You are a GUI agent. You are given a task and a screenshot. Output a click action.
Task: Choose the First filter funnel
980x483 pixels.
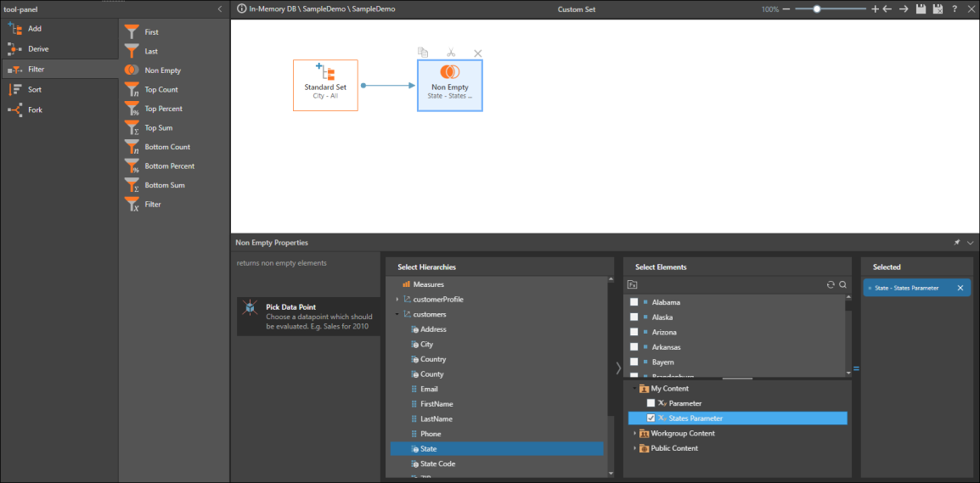(x=141, y=32)
